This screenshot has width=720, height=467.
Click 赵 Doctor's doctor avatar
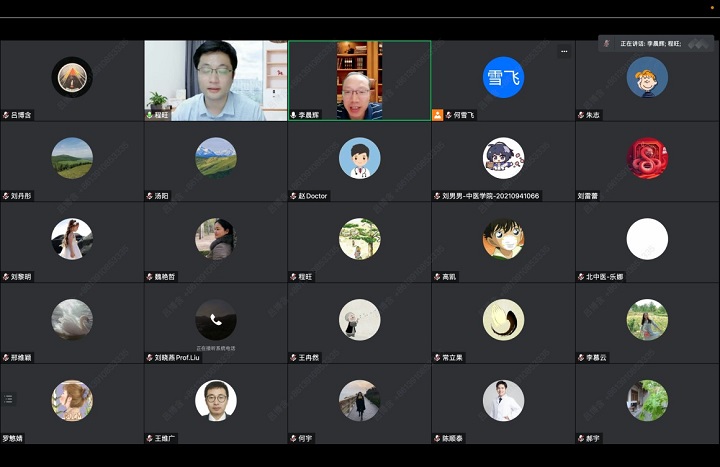pyautogui.click(x=359, y=158)
